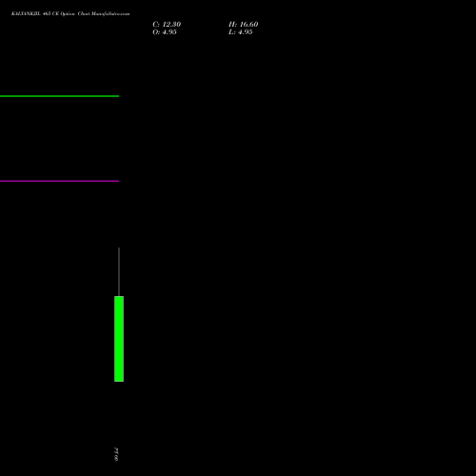This screenshot has height=476, width=476.
Task: Click the tip of the candle's wick
Action: pyautogui.click(x=119, y=248)
